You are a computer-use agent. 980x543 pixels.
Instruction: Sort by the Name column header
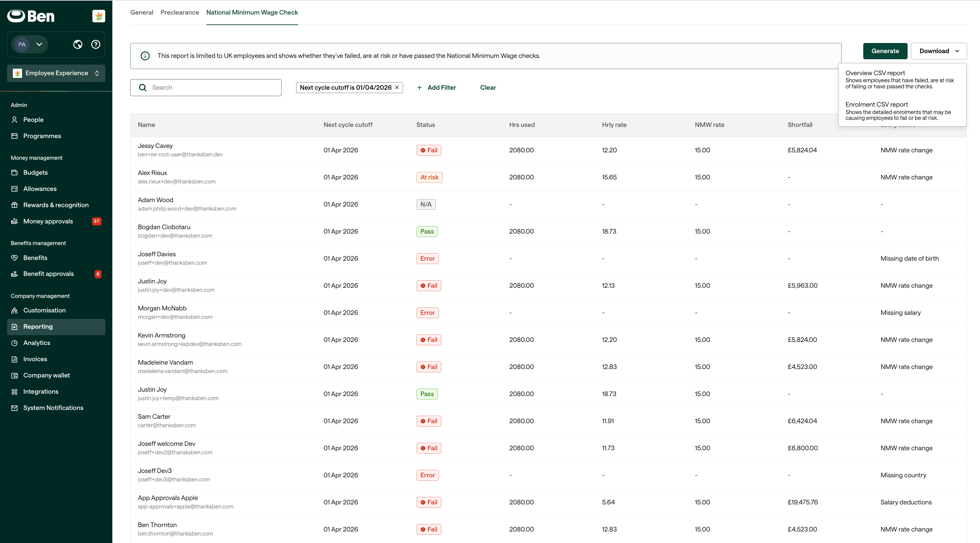pyautogui.click(x=146, y=125)
